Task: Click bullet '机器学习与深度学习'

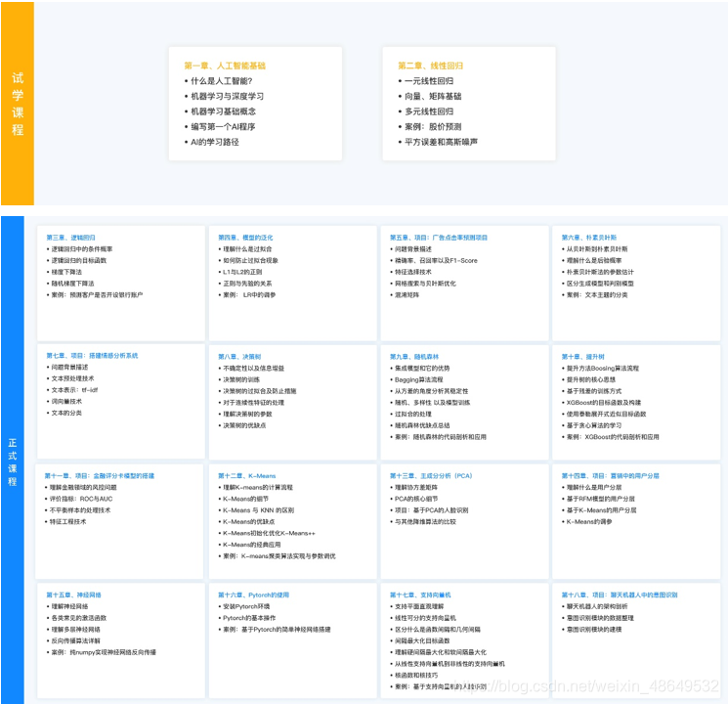Action: tap(228, 96)
